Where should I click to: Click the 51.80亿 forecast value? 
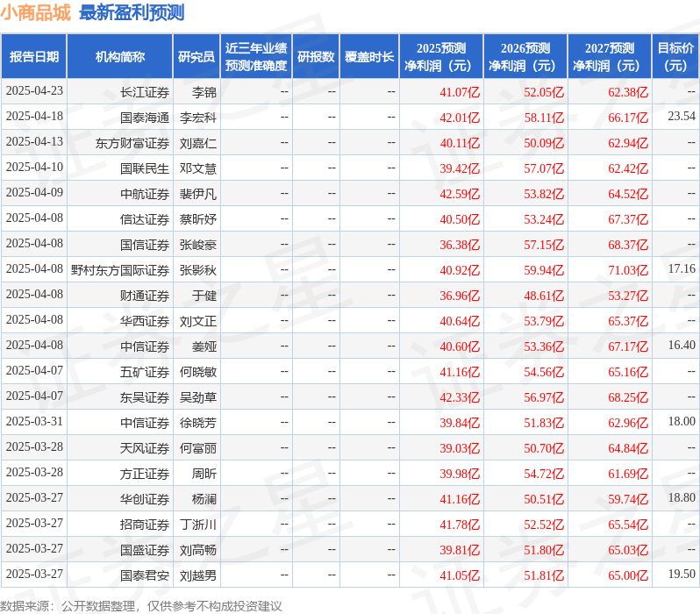tap(544, 551)
